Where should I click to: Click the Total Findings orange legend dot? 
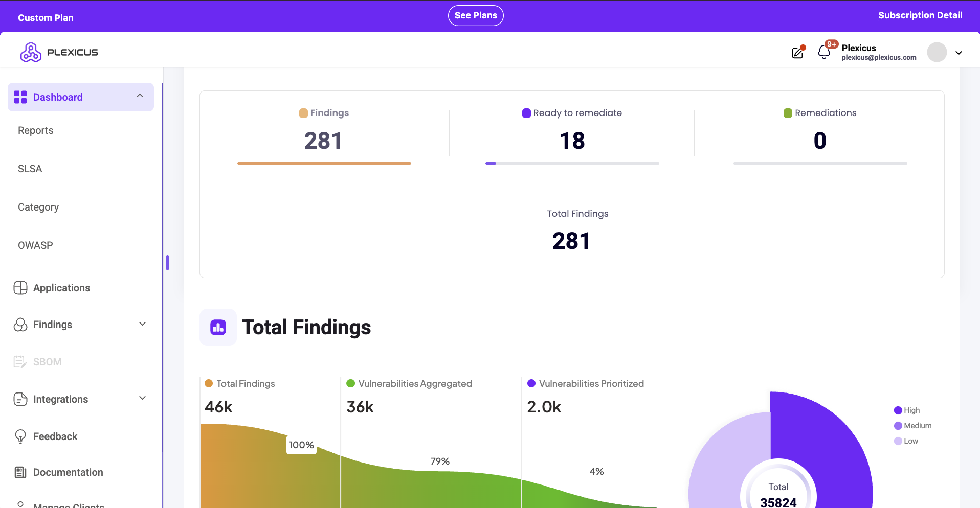click(209, 383)
